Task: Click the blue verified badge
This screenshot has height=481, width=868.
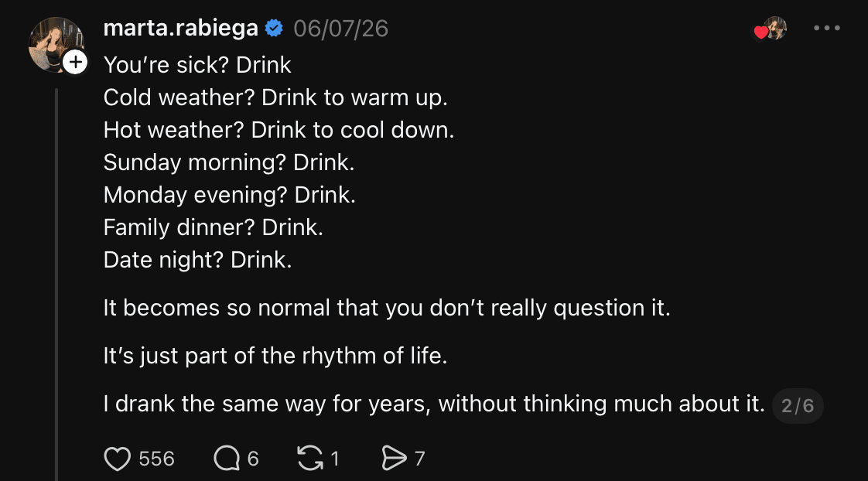Action: [274, 29]
